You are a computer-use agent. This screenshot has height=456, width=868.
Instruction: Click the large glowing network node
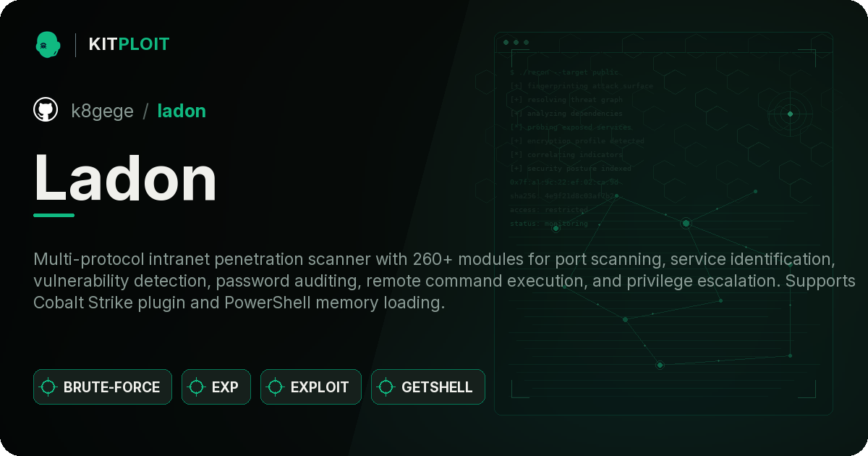click(x=686, y=223)
